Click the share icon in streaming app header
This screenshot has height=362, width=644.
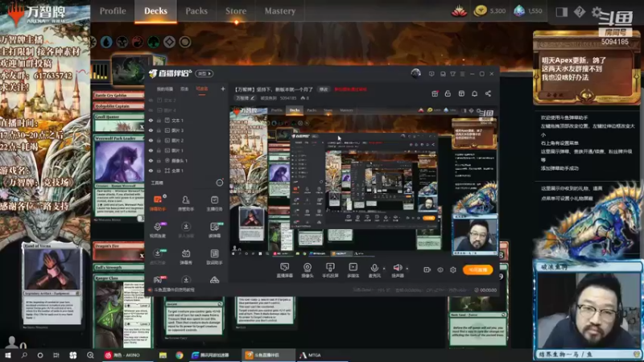(x=488, y=93)
